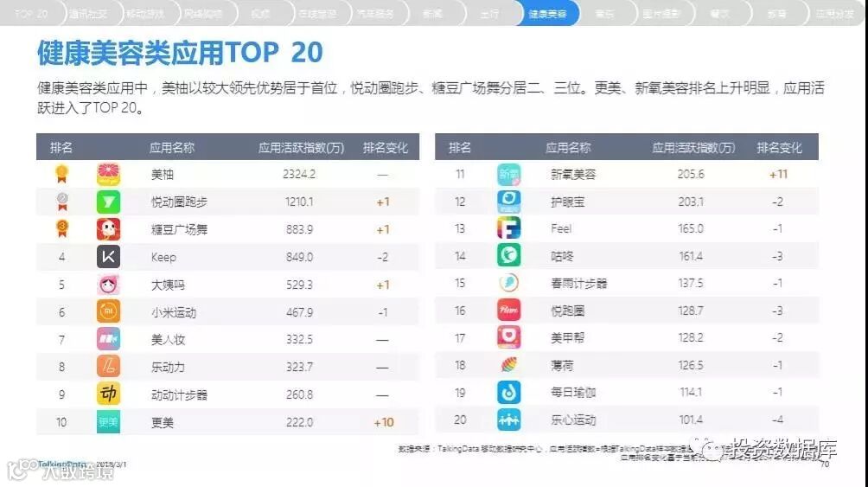Click the 悦动圈跑步 index value 1210.1

(299, 202)
